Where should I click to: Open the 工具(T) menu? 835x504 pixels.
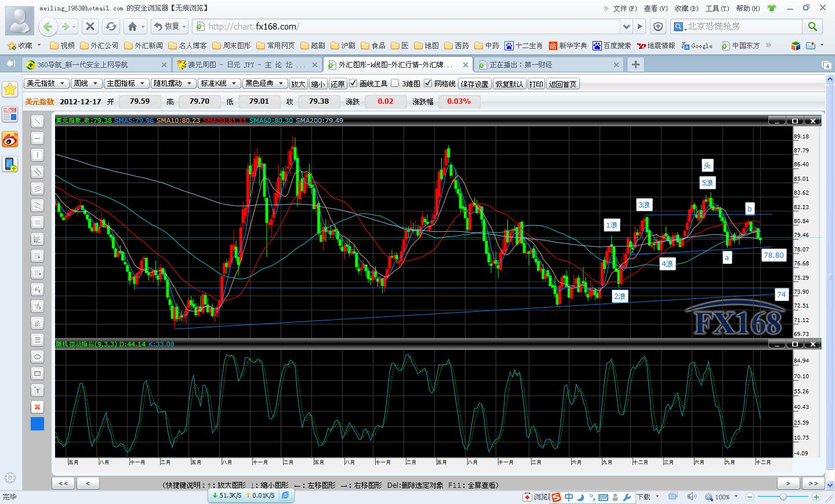(x=717, y=8)
